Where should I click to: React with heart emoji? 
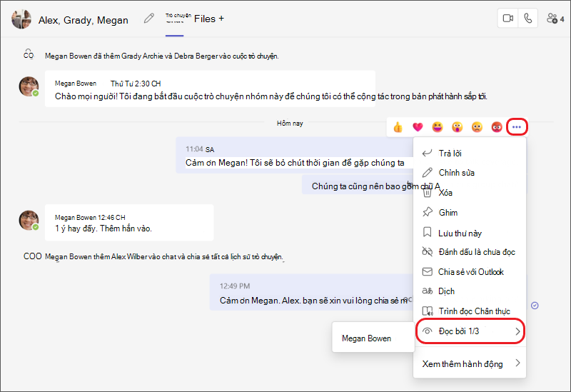click(418, 127)
